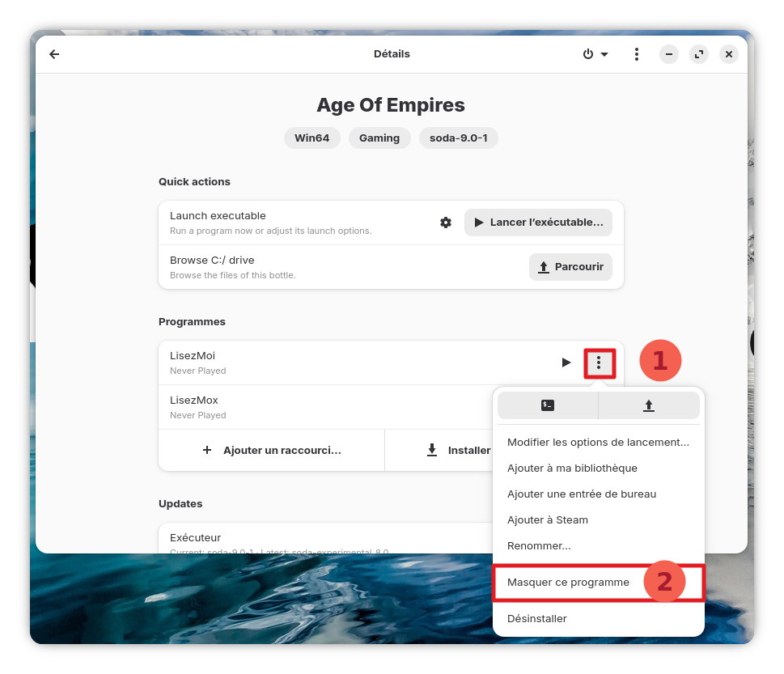Click Lancer l'exécutable button
The width and height of the screenshot is (784, 674).
[x=538, y=223]
